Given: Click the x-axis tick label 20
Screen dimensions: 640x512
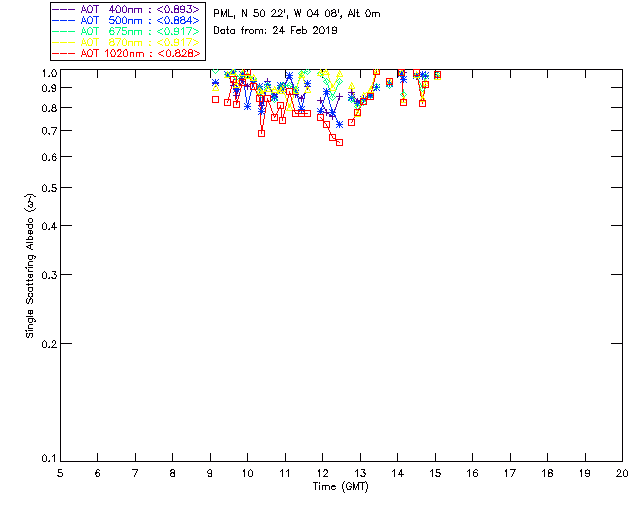Looking at the screenshot, I should 622,473.
